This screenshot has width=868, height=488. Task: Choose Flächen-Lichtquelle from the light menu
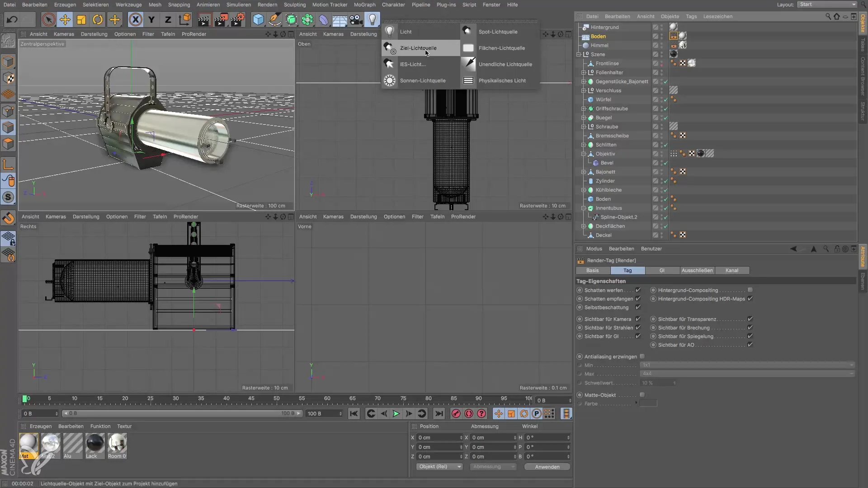tap(500, 48)
